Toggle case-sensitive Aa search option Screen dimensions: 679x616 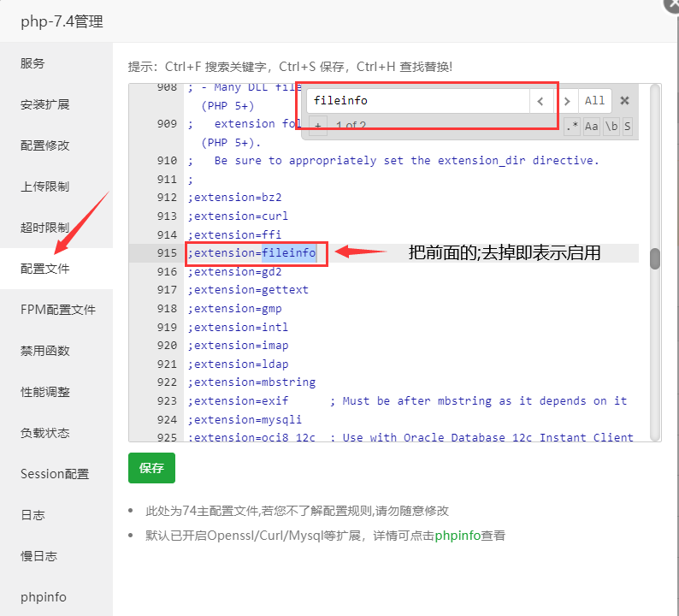pyautogui.click(x=591, y=127)
